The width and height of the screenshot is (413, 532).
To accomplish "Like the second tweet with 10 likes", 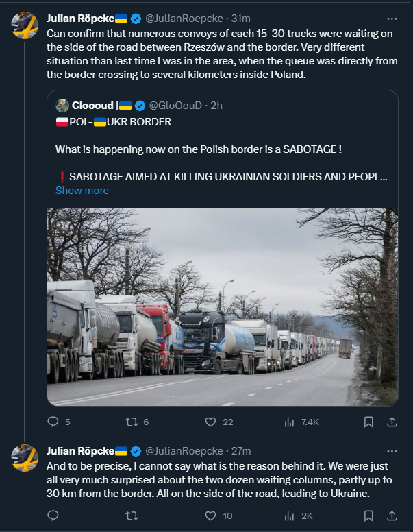I will coord(210,516).
